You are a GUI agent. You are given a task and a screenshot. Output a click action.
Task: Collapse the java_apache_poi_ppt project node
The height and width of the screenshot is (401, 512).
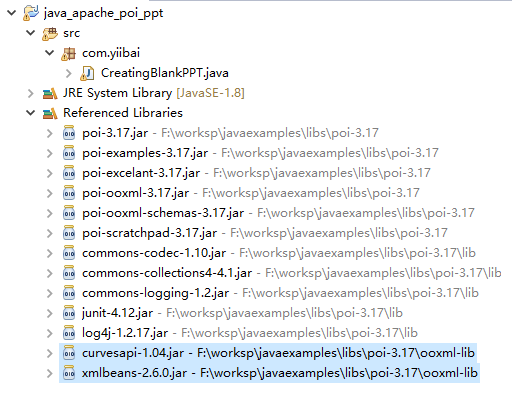coord(12,13)
